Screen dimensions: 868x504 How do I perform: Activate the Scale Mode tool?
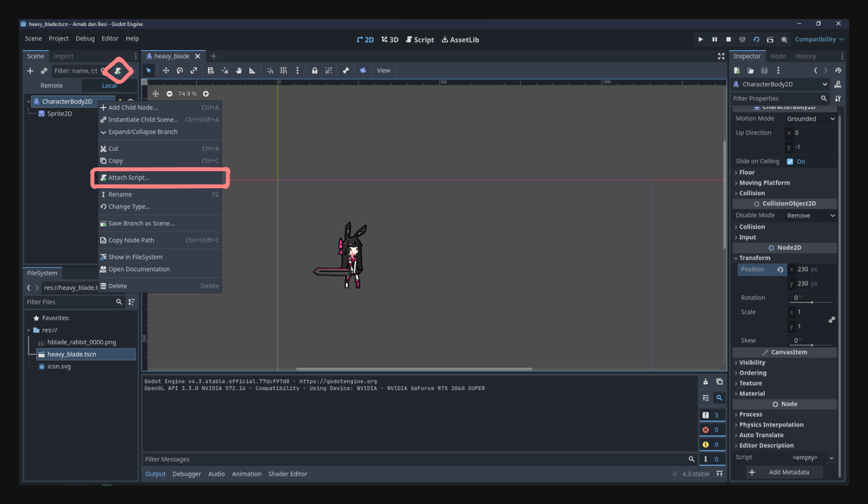point(194,70)
